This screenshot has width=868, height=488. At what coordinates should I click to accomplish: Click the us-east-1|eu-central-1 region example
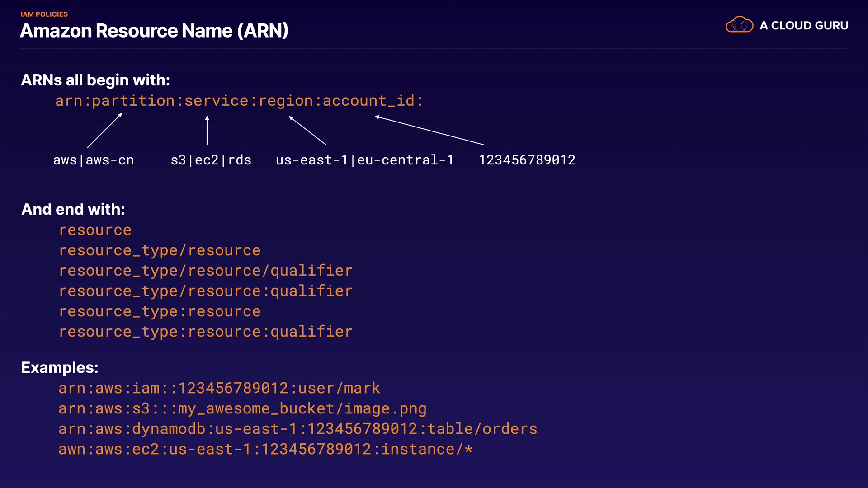(364, 160)
